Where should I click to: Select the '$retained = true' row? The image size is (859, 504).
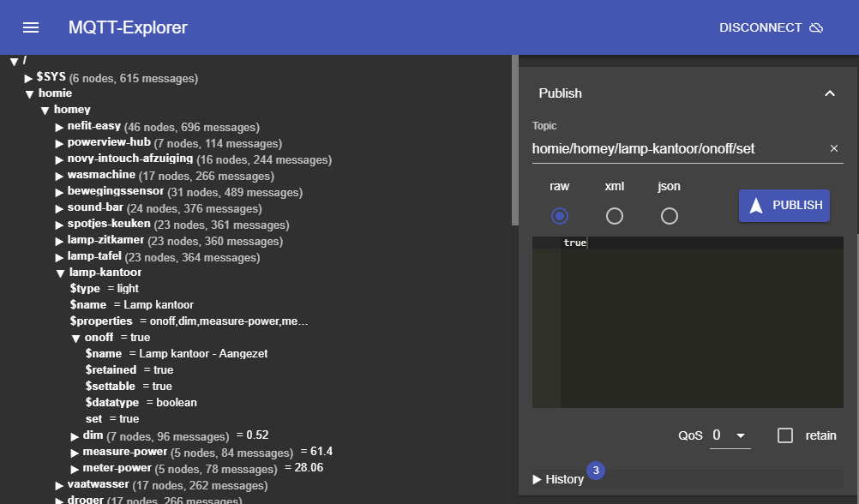pos(129,369)
